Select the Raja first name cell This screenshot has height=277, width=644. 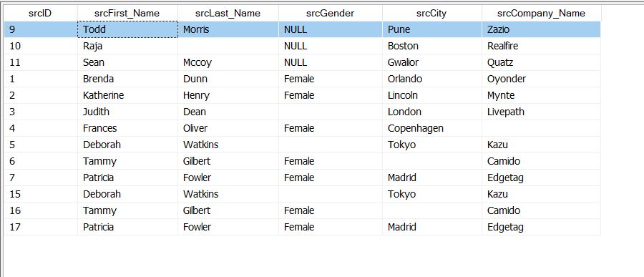coord(127,46)
